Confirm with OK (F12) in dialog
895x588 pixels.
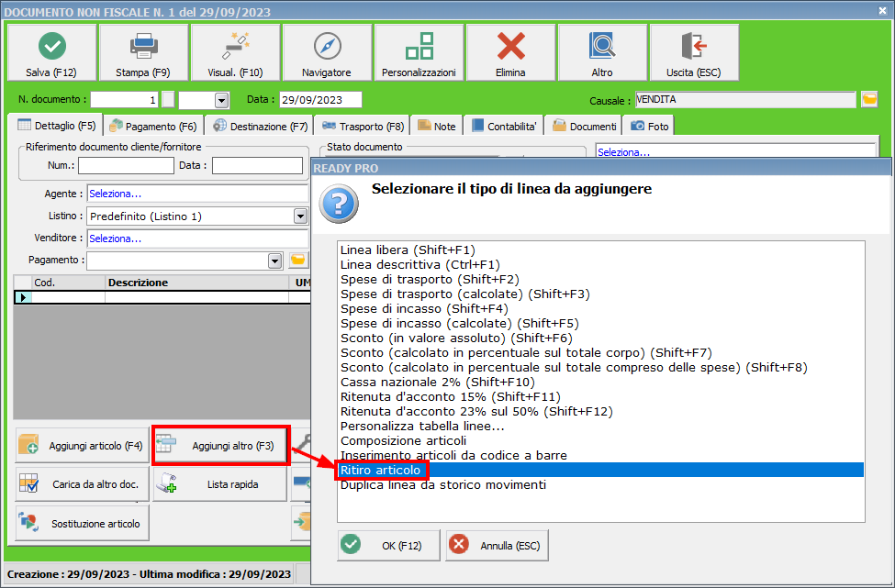[x=388, y=545]
